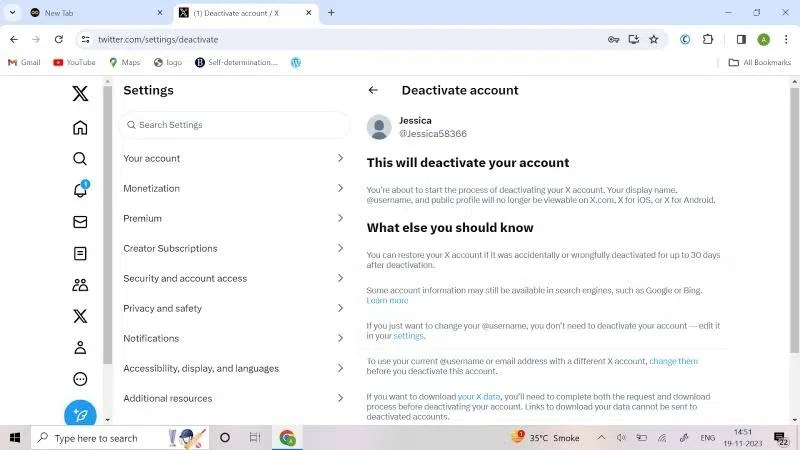Image resolution: width=800 pixels, height=450 pixels.
Task: Open Cortana circle icon in taskbar
Action: click(x=225, y=438)
